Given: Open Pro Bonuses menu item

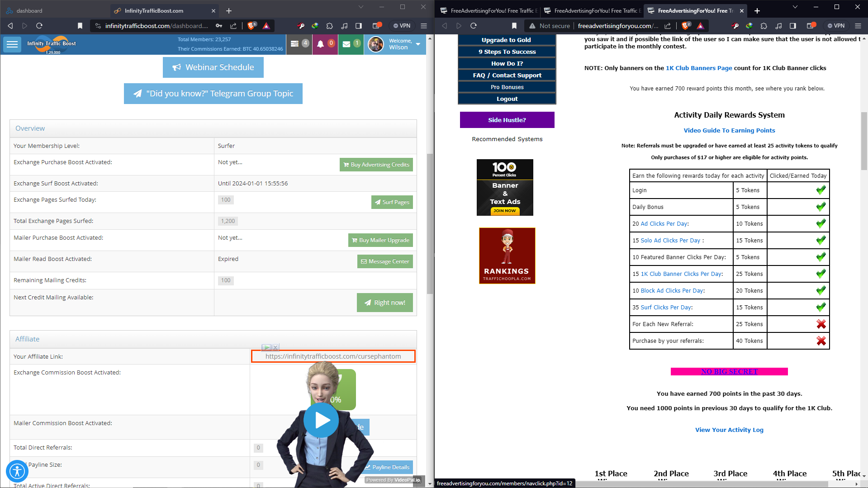Looking at the screenshot, I should [507, 87].
